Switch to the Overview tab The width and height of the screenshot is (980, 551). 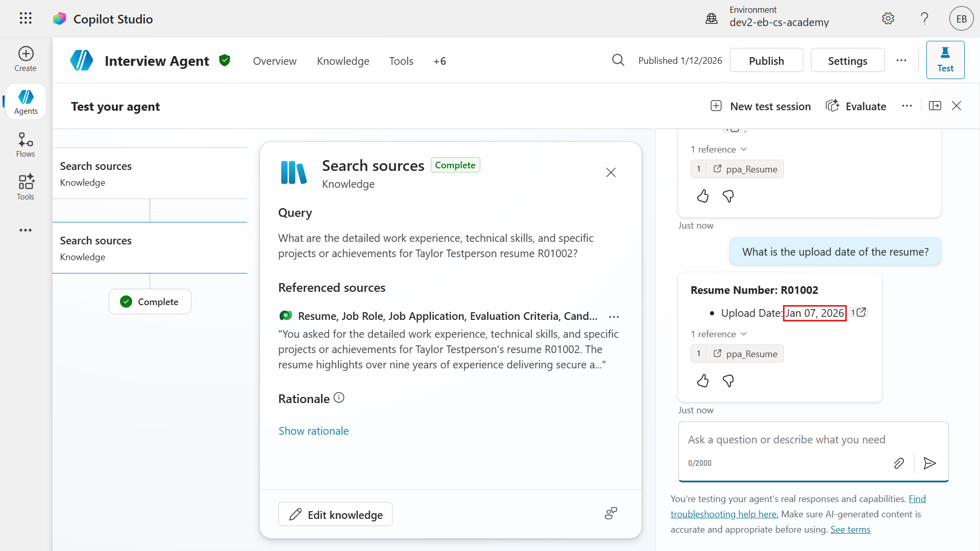coord(275,61)
